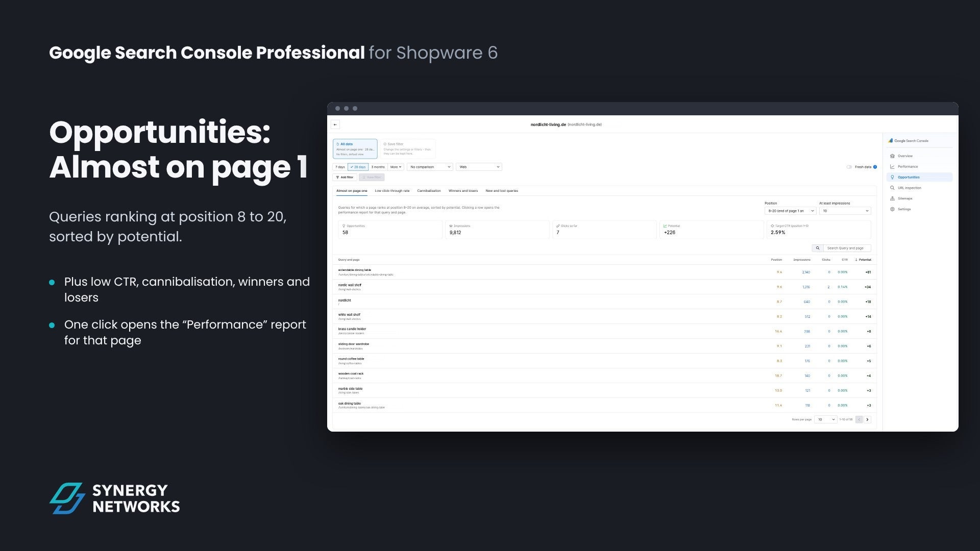This screenshot has height=551, width=980.
Task: Open the brass candle holder row
Action: point(604,331)
